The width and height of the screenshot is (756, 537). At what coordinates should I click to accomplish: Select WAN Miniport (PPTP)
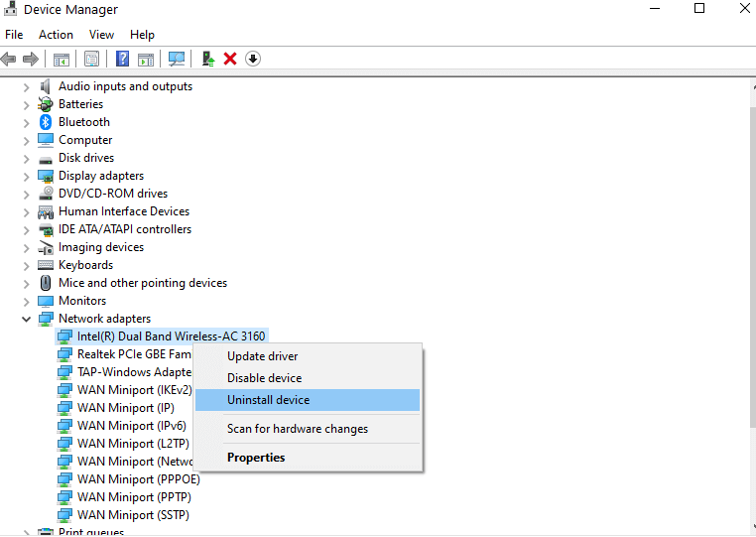pos(134,497)
